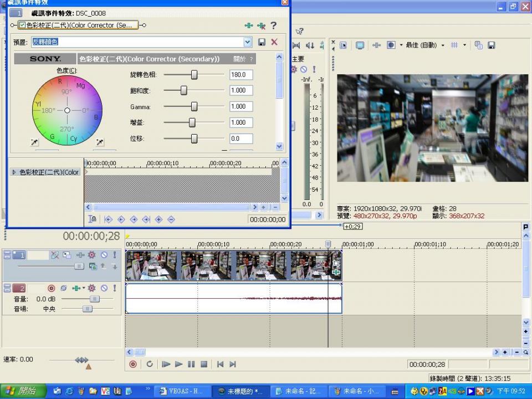Save snapshot of the preview to file
This screenshot has width=532, height=399.
[491, 45]
